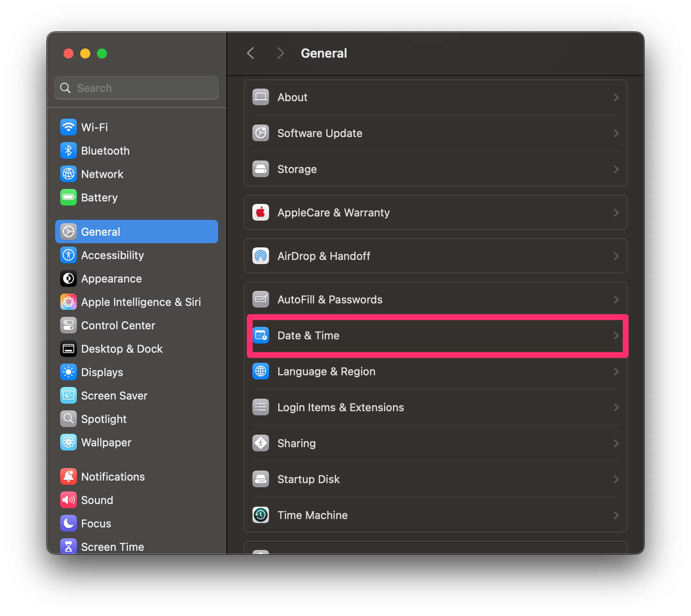Click the search magnifier in Search field

pos(66,88)
